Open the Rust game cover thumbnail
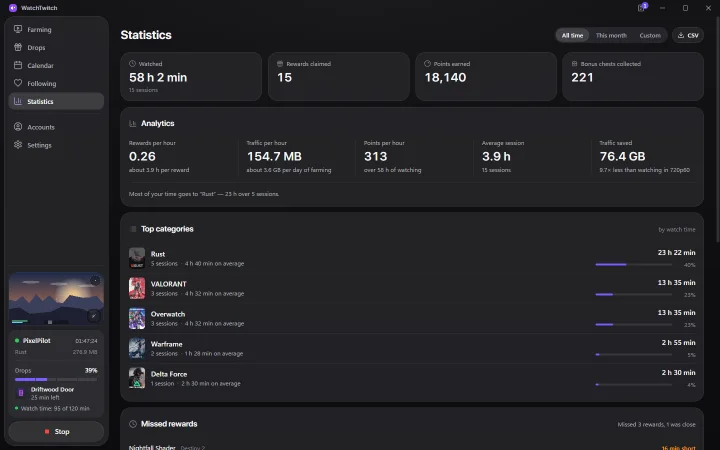The height and width of the screenshot is (450, 720). click(x=137, y=258)
